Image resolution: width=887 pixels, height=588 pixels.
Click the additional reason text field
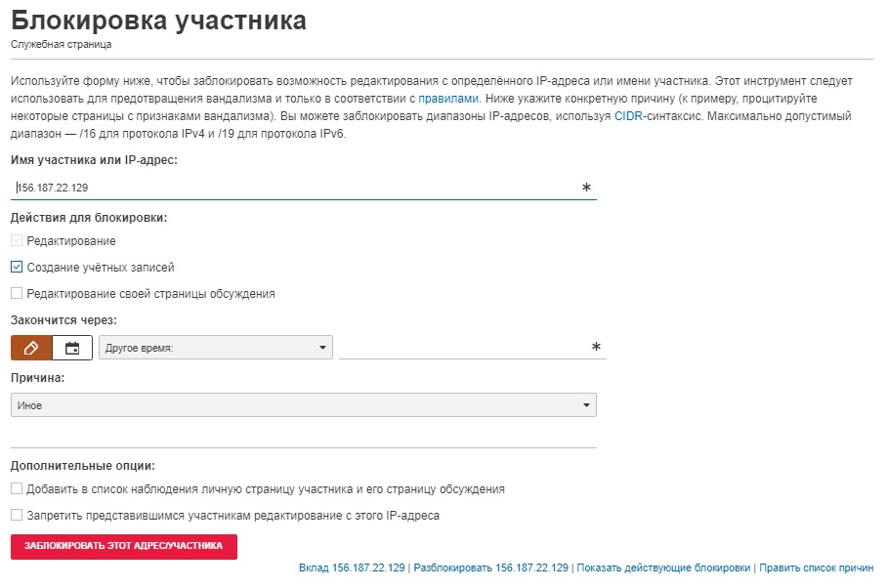coord(303,436)
